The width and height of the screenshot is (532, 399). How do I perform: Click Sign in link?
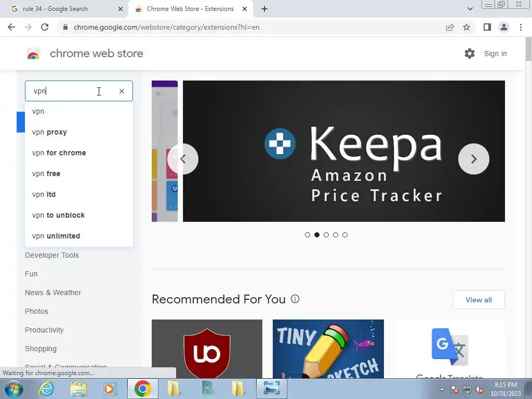coord(495,54)
